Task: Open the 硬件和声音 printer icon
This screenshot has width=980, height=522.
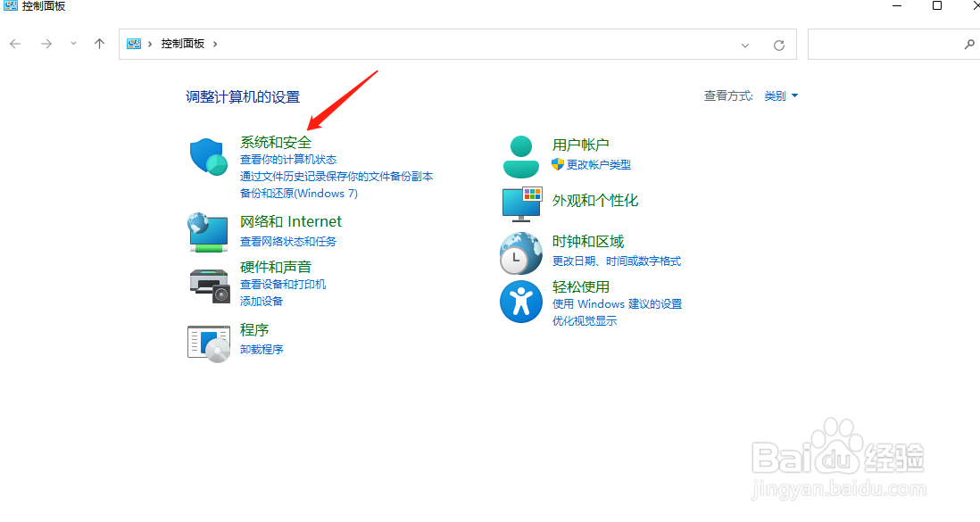Action: point(210,286)
